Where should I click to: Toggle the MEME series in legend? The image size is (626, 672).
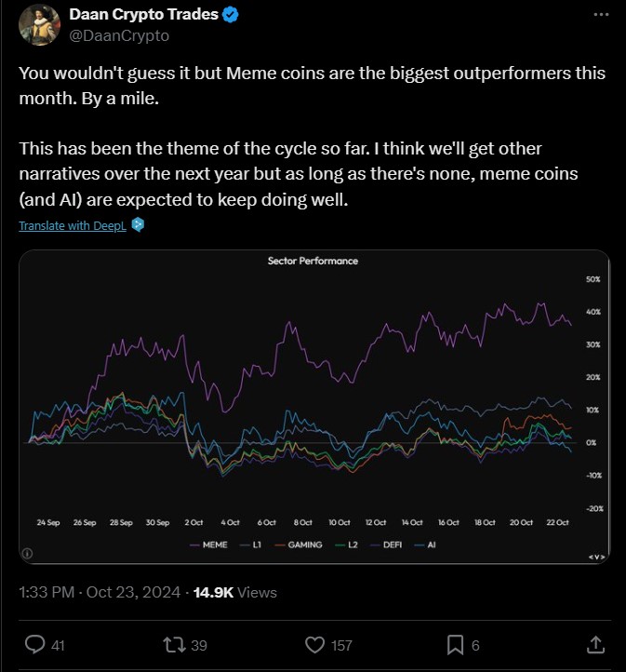[208, 544]
